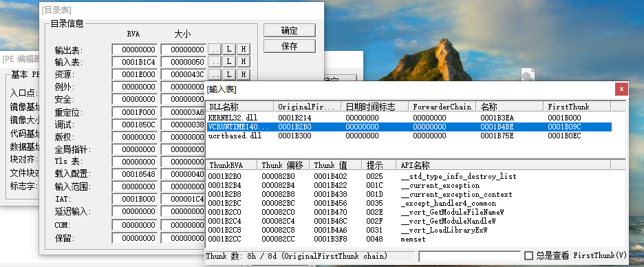Viewport: 644px width, 267px height.
Task: Click the H button in 资源 row
Action: (x=243, y=74)
